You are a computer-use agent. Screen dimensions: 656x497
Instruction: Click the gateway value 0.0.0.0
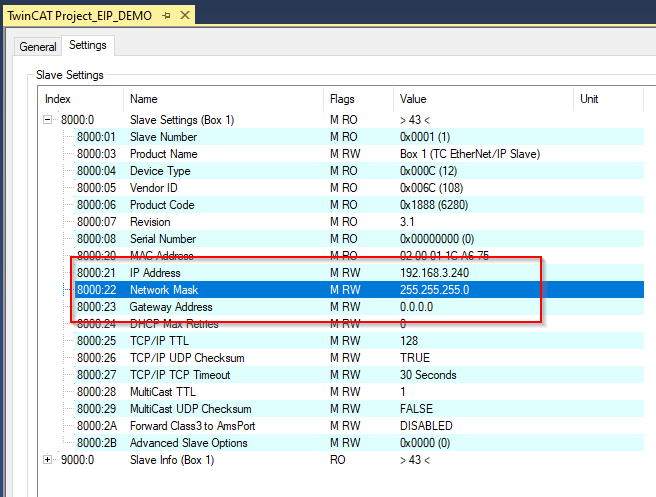pyautogui.click(x=416, y=307)
